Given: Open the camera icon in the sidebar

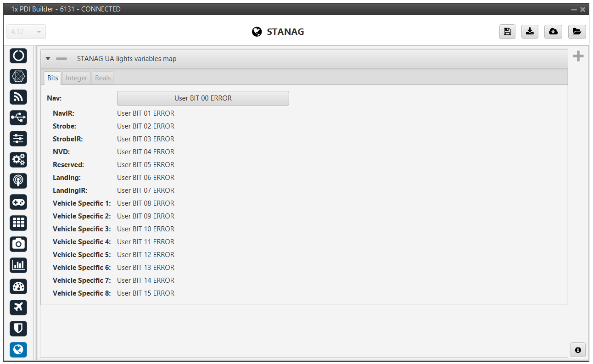Looking at the screenshot, I should (x=18, y=244).
